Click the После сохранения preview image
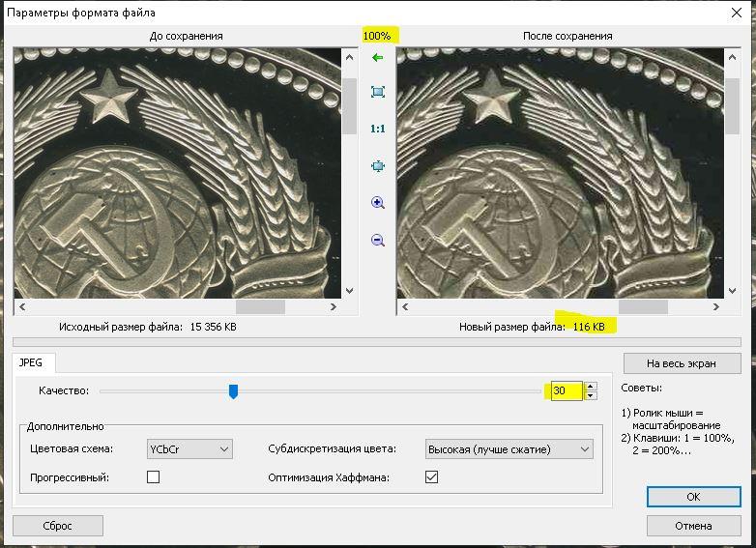Image resolution: width=756 pixels, height=548 pixels. pos(561,173)
